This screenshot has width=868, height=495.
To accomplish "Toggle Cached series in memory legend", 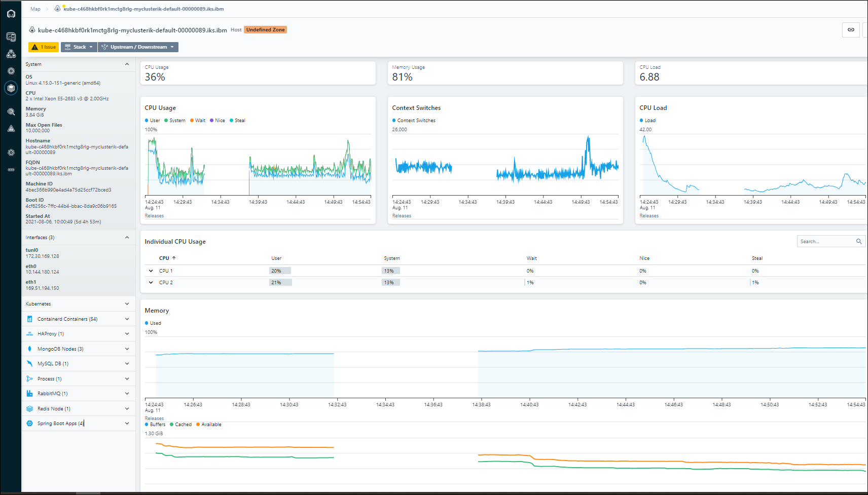I will click(x=181, y=425).
